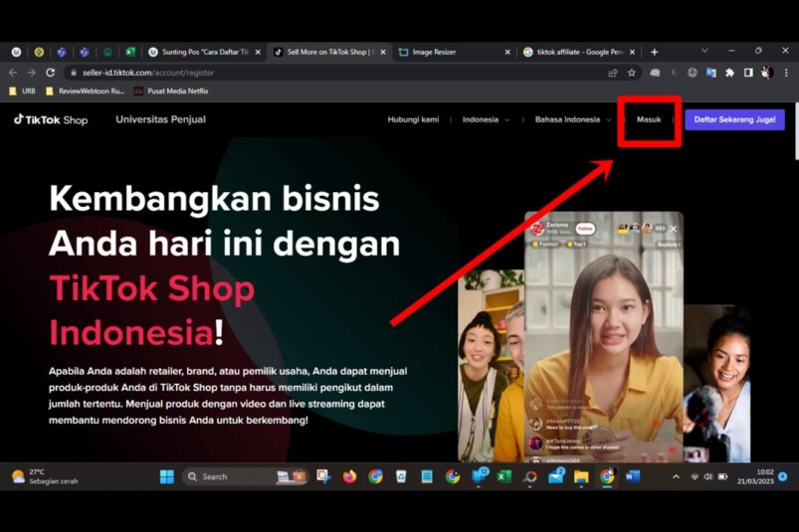Toggle the Chrome side panel icon

click(748, 73)
